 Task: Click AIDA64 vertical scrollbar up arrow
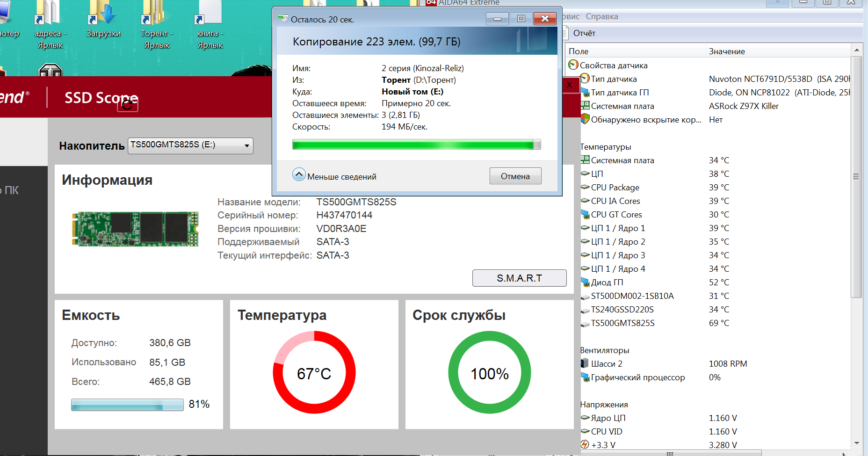[x=857, y=50]
